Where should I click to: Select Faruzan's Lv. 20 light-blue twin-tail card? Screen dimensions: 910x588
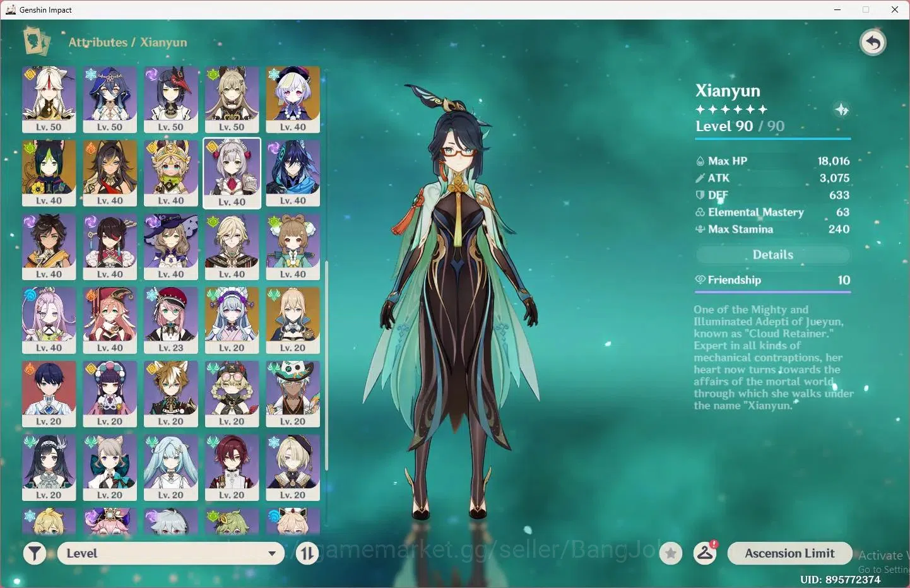[x=171, y=468]
